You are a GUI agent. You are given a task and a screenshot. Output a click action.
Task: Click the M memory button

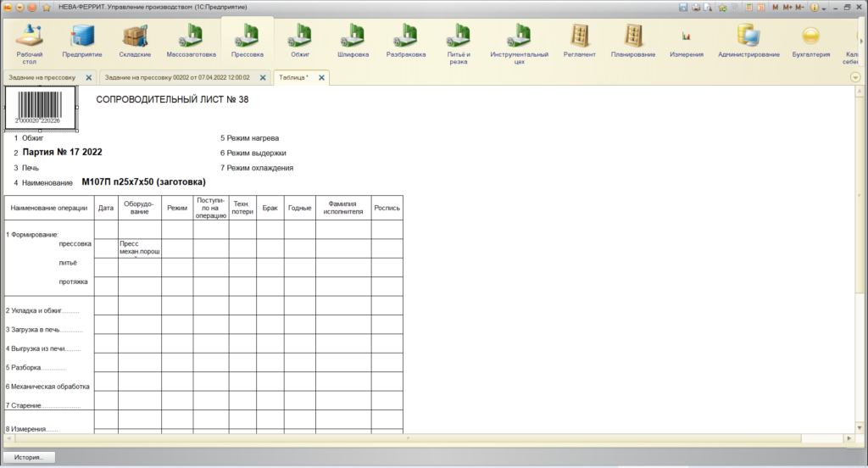click(x=775, y=7)
